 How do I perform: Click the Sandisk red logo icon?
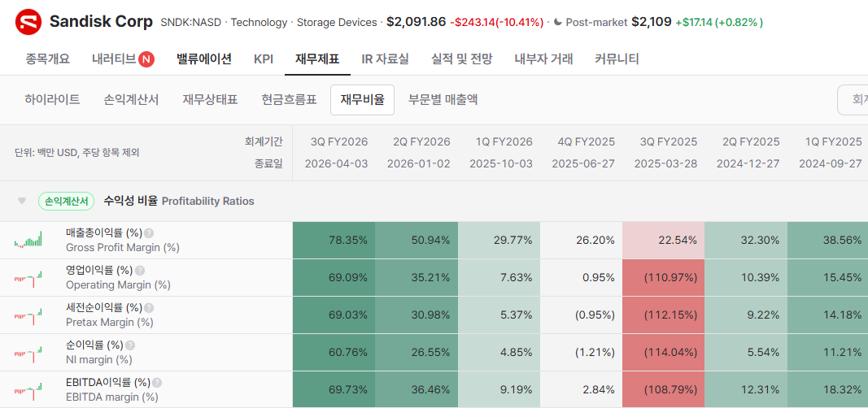pos(28,23)
